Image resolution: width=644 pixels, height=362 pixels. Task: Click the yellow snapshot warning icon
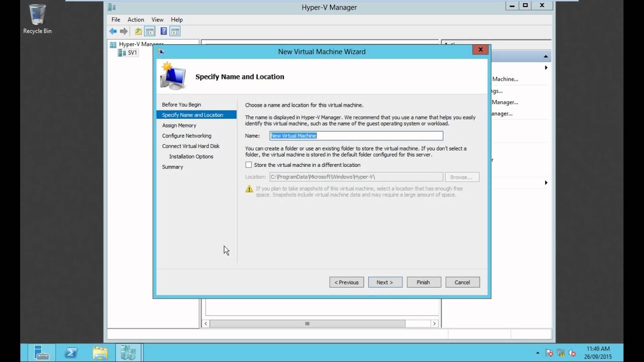(249, 189)
